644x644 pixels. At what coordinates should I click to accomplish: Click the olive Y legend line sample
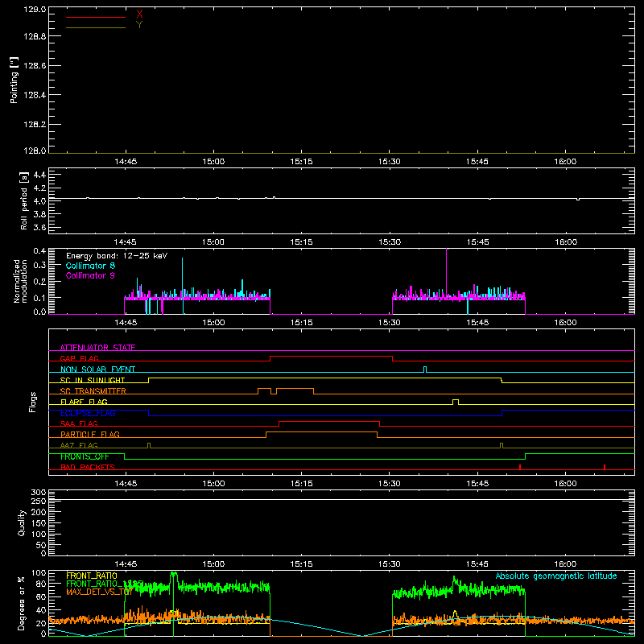coord(96,27)
